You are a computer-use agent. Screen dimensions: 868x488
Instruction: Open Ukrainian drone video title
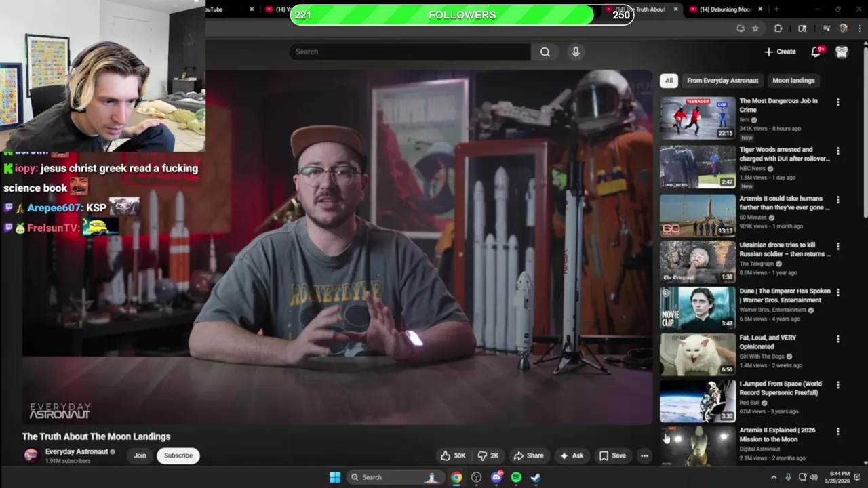click(x=785, y=249)
